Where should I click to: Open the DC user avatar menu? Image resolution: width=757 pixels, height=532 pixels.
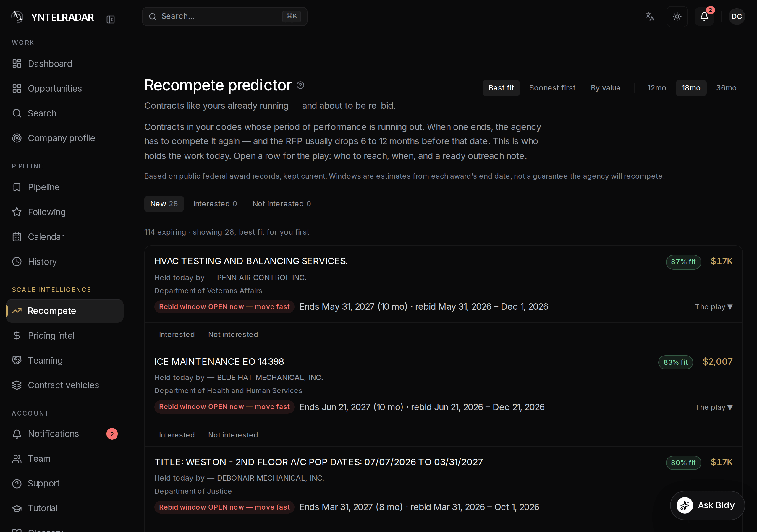point(737,17)
